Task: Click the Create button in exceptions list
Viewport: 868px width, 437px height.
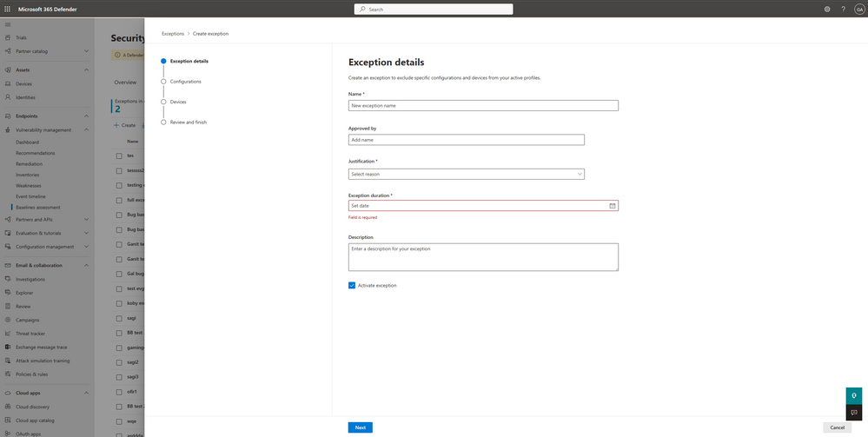Action: pyautogui.click(x=124, y=125)
